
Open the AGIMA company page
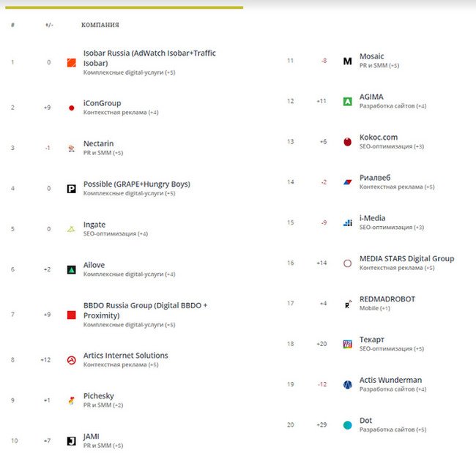[371, 97]
